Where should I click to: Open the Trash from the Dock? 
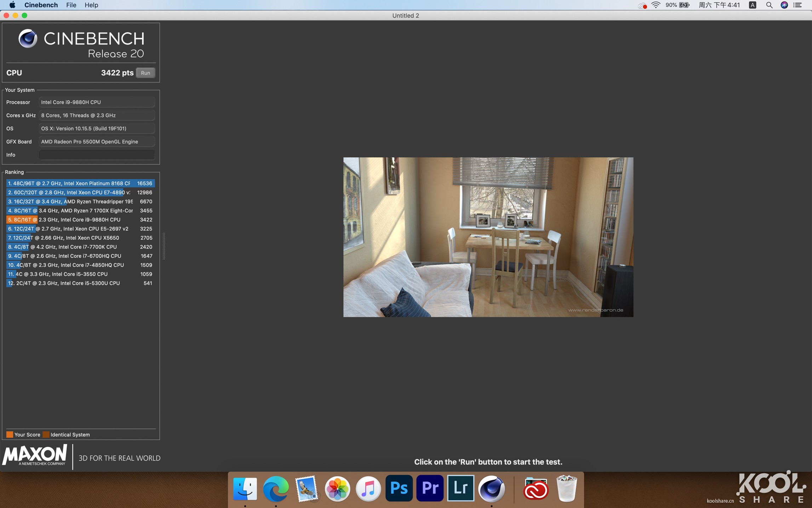(566, 489)
